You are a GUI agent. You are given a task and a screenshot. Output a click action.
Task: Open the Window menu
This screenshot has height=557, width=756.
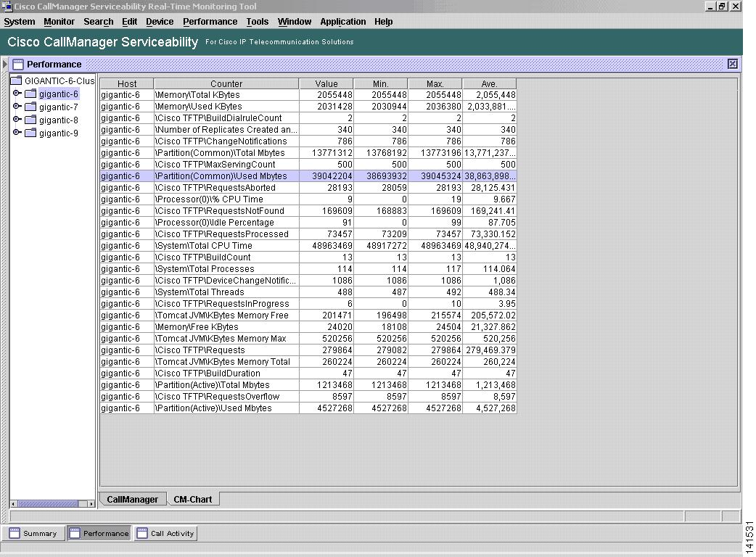[294, 22]
